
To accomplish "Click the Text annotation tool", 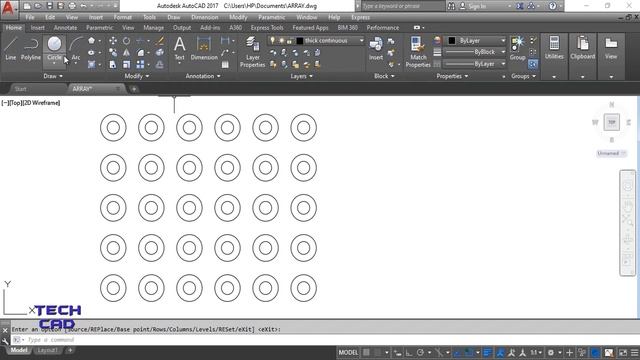I will (x=180, y=49).
